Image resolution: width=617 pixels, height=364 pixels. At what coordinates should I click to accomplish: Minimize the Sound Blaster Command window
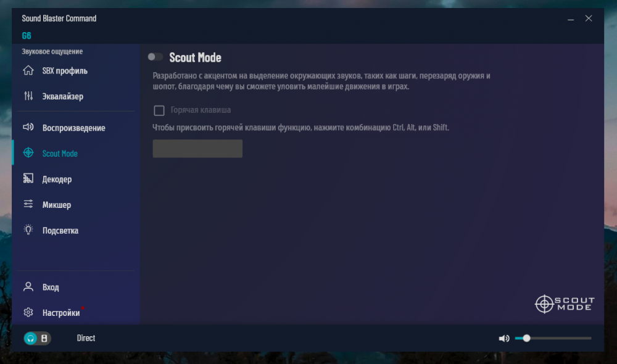[x=569, y=19]
